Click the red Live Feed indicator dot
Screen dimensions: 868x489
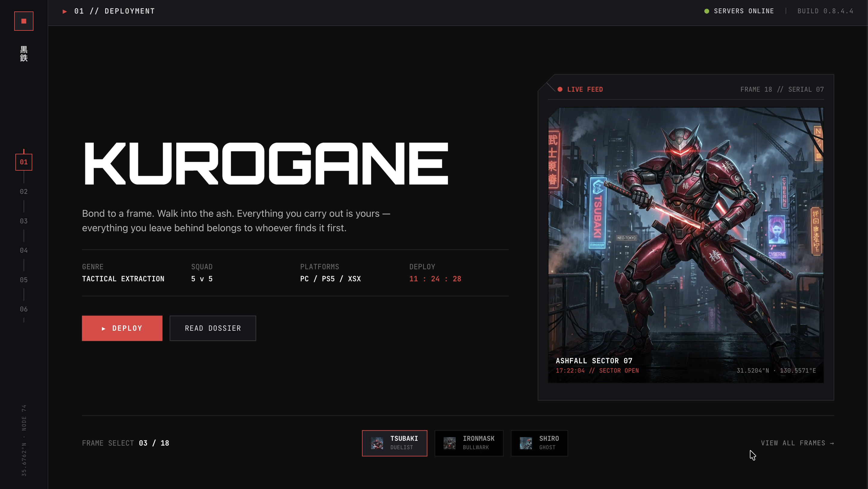pyautogui.click(x=560, y=89)
